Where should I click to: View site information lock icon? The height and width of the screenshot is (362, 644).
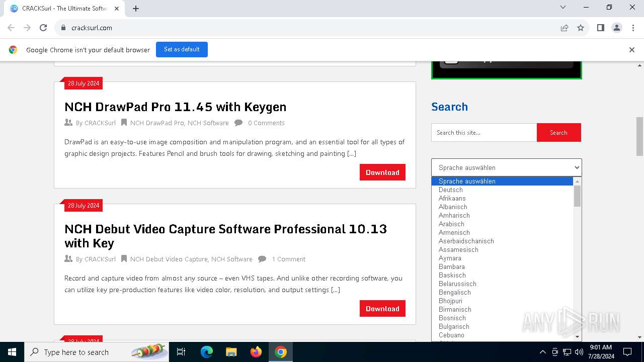[x=63, y=28]
